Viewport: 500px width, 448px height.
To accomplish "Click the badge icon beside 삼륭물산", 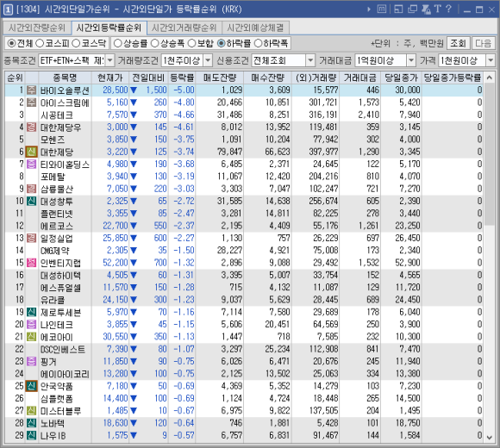I will tap(31, 189).
